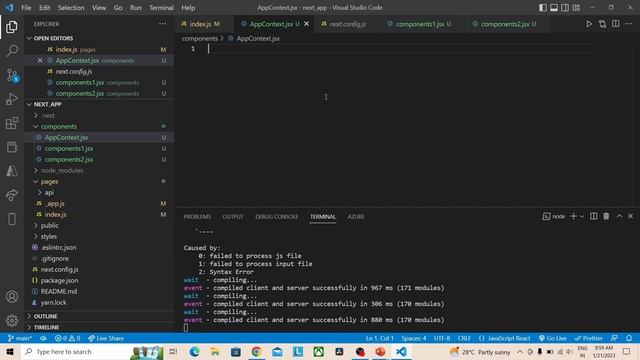640x360 pixels.
Task: Open the Go menu
Action: click(x=118, y=8)
